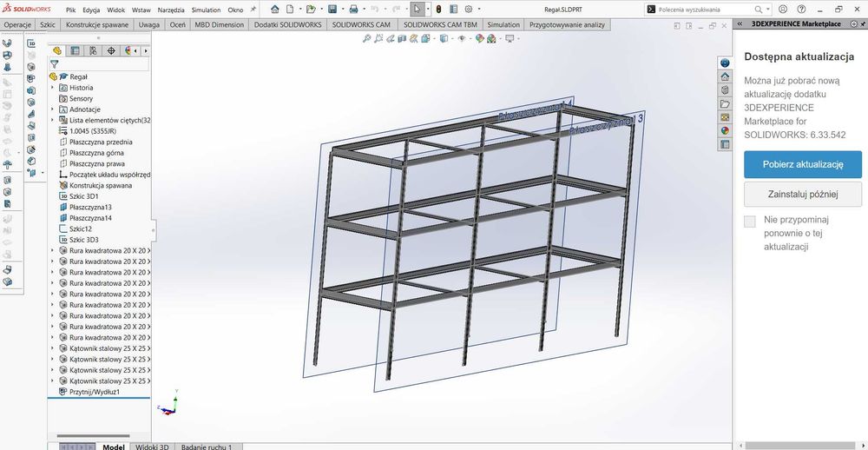Open Appearances color icon in task pane
This screenshot has height=450, width=868.
(x=725, y=131)
